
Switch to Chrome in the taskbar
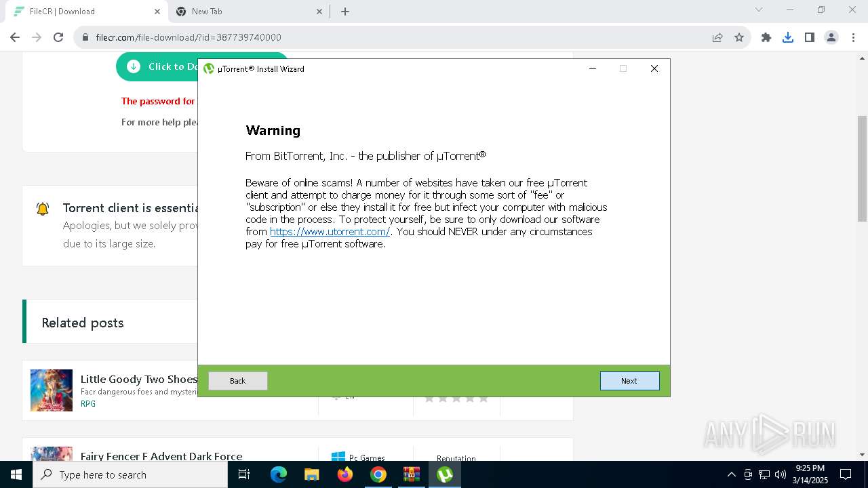tap(378, 474)
